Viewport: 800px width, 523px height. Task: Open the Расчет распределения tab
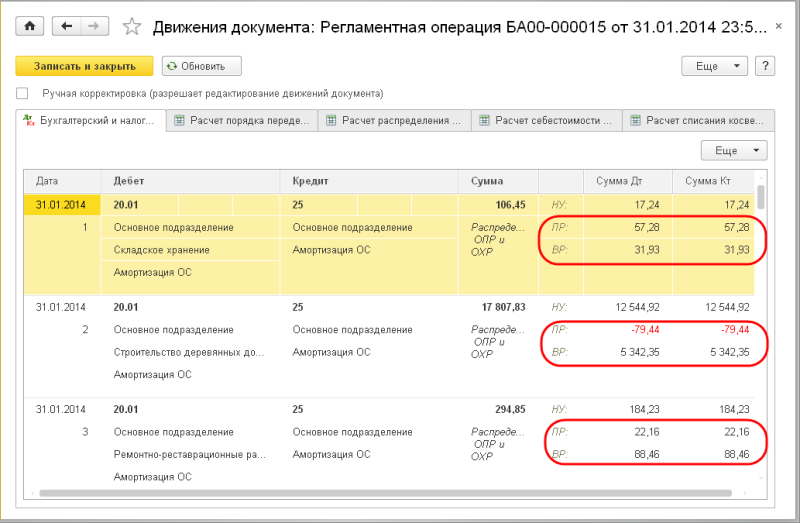click(x=393, y=121)
